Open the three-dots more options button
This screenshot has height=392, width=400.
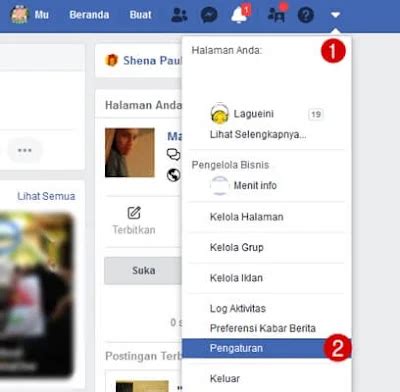(x=25, y=150)
